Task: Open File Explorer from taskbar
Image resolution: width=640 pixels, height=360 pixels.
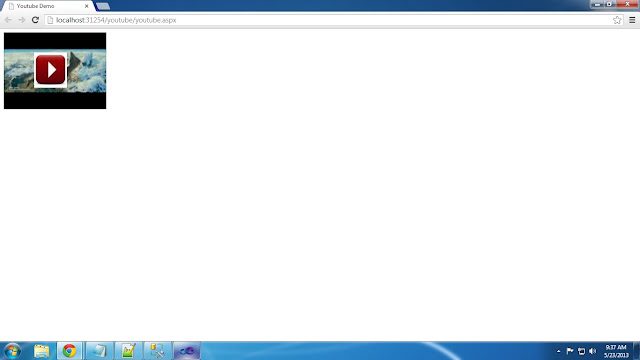Action: tap(41, 351)
